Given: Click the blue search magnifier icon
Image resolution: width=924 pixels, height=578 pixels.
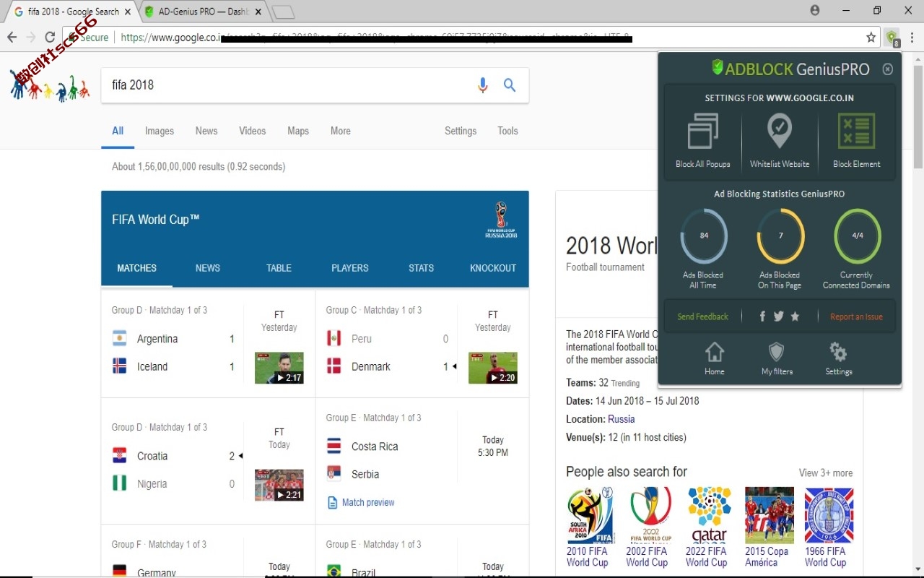Looking at the screenshot, I should [510, 85].
